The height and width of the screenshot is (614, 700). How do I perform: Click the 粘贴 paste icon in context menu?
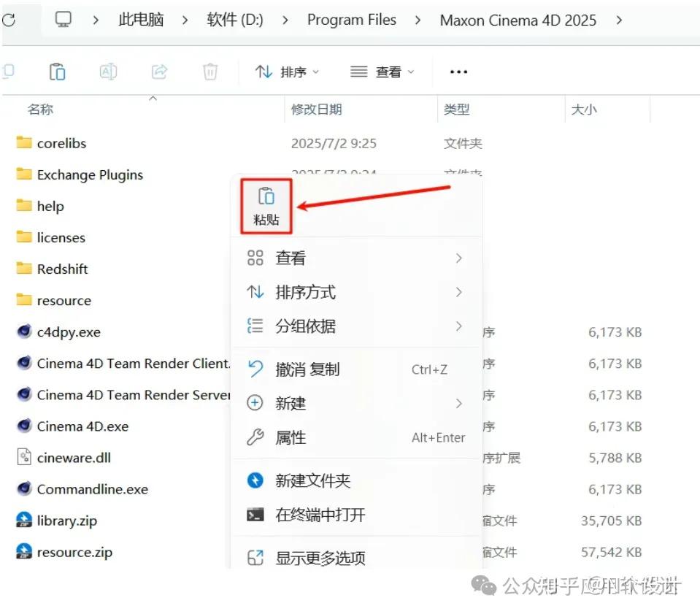pyautogui.click(x=266, y=206)
